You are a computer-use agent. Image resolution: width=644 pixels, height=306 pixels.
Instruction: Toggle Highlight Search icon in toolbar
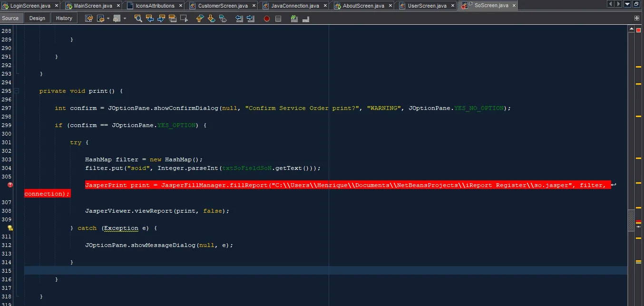[173, 19]
